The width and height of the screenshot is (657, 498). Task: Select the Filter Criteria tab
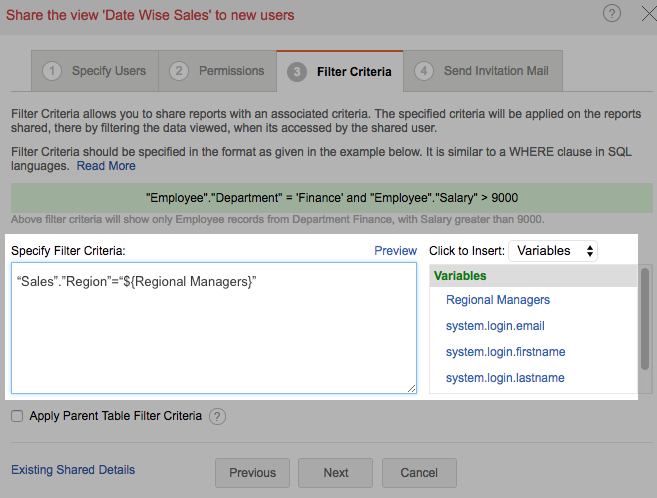tap(340, 72)
